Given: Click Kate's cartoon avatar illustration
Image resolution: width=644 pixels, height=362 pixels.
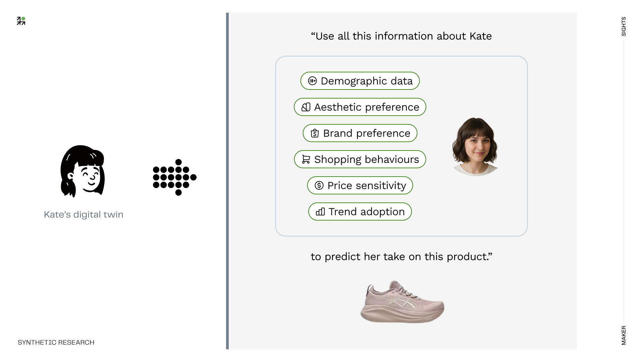Looking at the screenshot, I should tap(83, 171).
